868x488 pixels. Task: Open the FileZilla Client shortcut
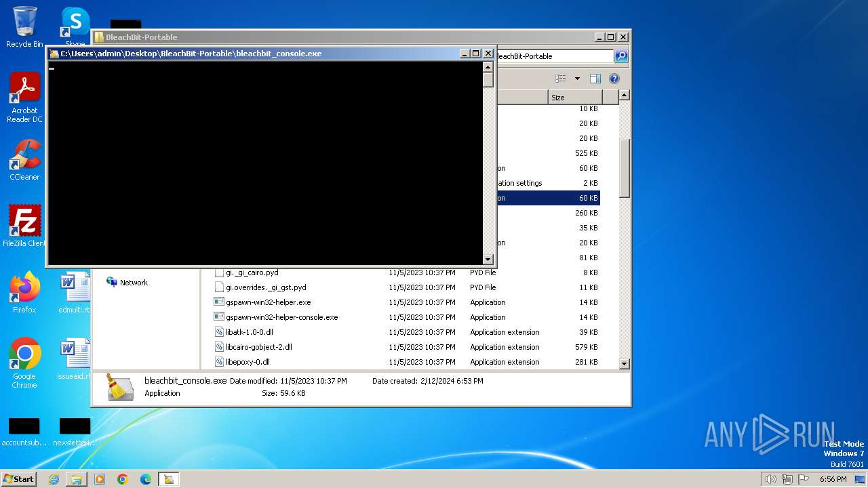coord(24,226)
